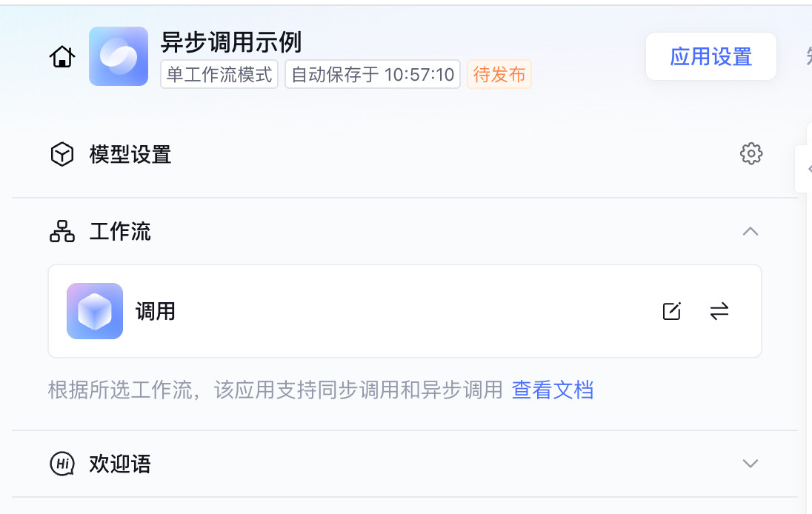This screenshot has height=514, width=812.
Task: Click the 待发布 status badge
Action: point(499,75)
